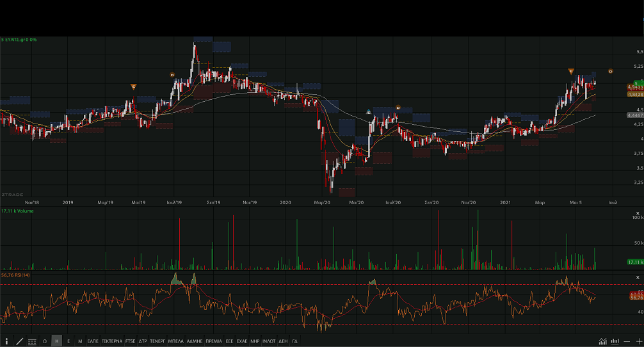
Task: Close the Volume panel with its X
Action: click(638, 213)
